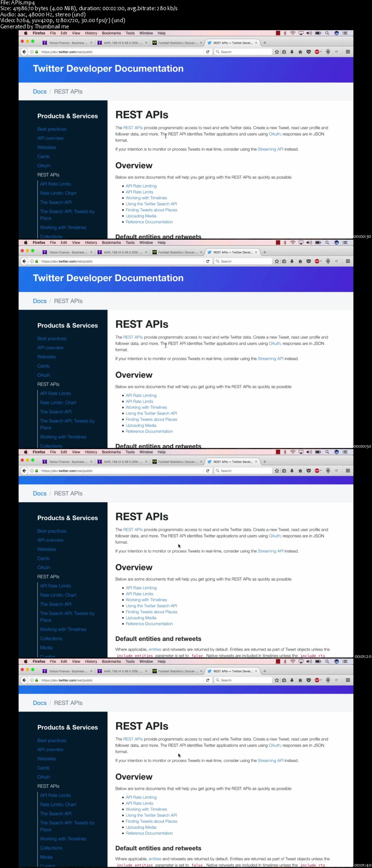The image size is (372, 868).
Task: Click the back arrow in the 00:01:20 frame
Action: click(x=24, y=471)
